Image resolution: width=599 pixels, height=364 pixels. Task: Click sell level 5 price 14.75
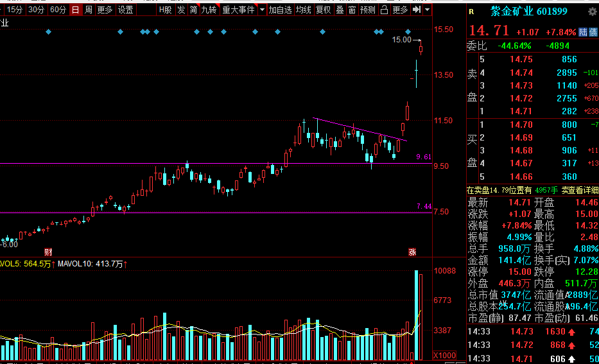[x=521, y=59]
